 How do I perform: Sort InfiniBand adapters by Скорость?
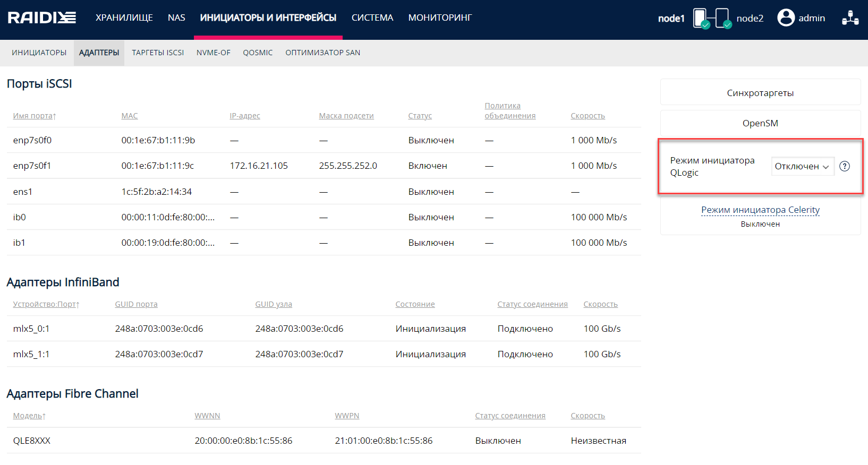pos(601,304)
